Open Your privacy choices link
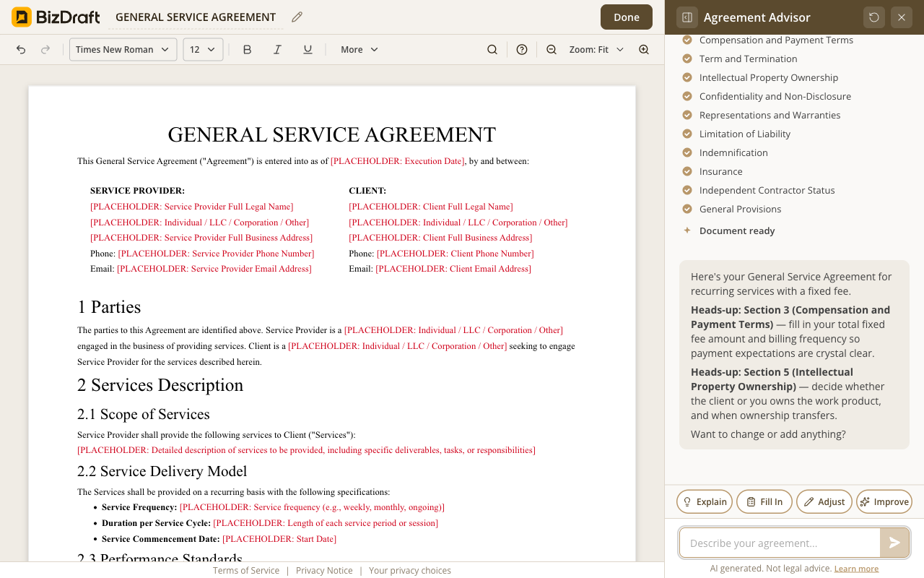The height and width of the screenshot is (578, 924). click(x=410, y=570)
